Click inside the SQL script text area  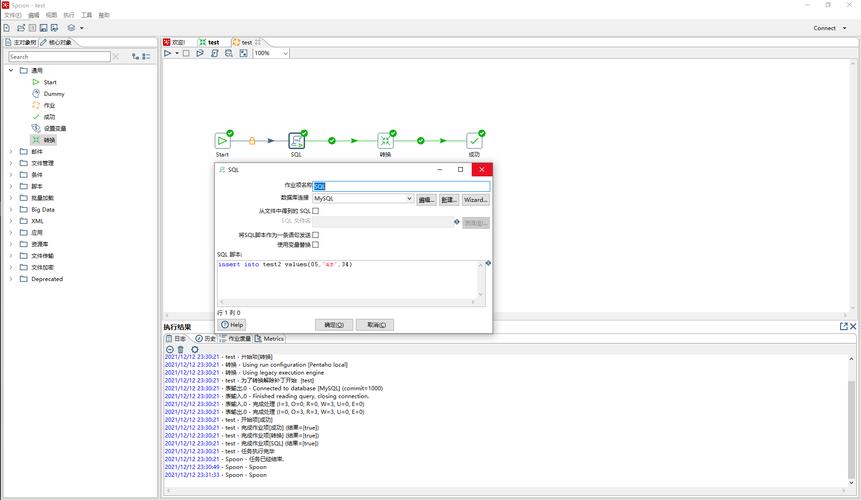(348, 280)
